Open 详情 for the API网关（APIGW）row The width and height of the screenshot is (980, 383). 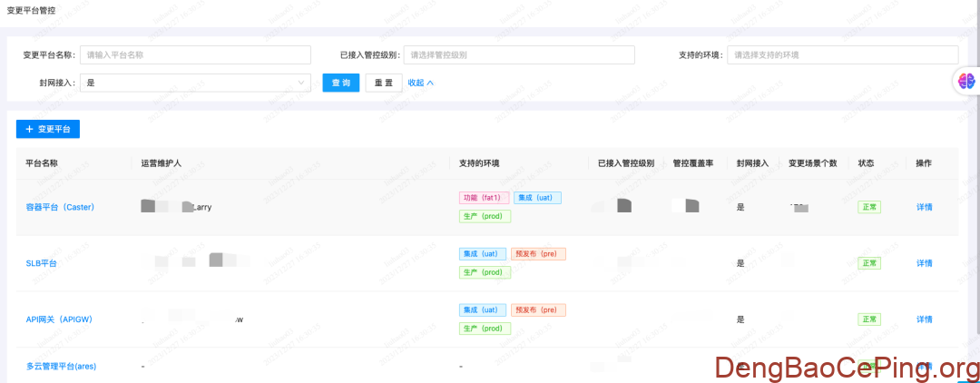pos(925,319)
